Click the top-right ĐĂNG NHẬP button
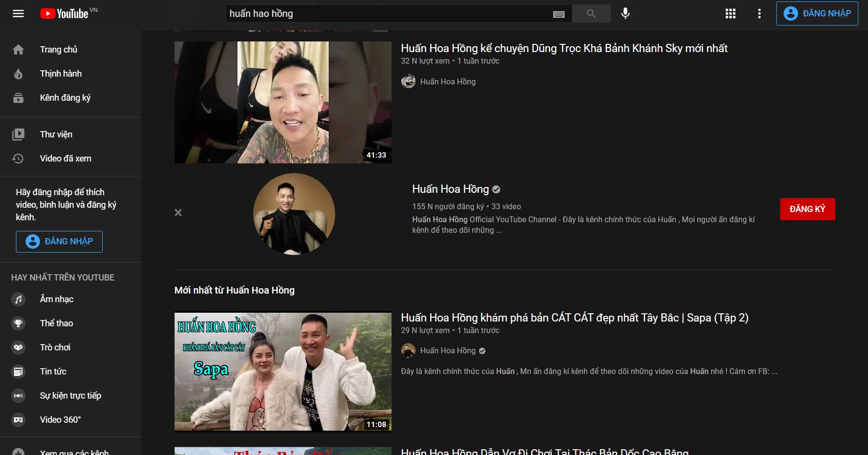The image size is (868, 455). point(817,13)
